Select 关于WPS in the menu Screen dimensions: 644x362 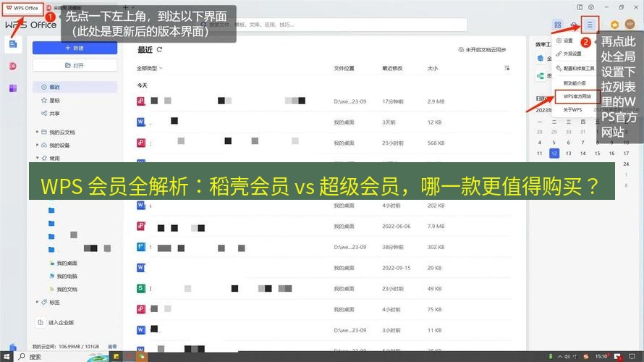click(572, 110)
